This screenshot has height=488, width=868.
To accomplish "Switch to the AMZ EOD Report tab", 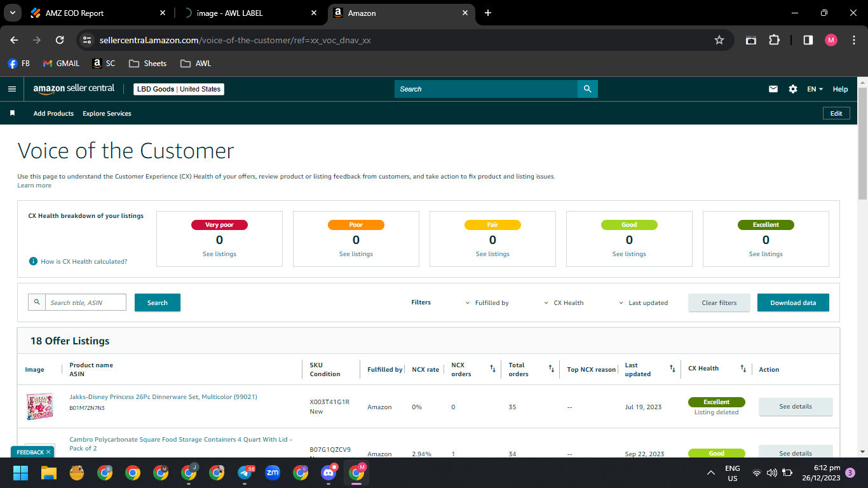I will tap(98, 13).
